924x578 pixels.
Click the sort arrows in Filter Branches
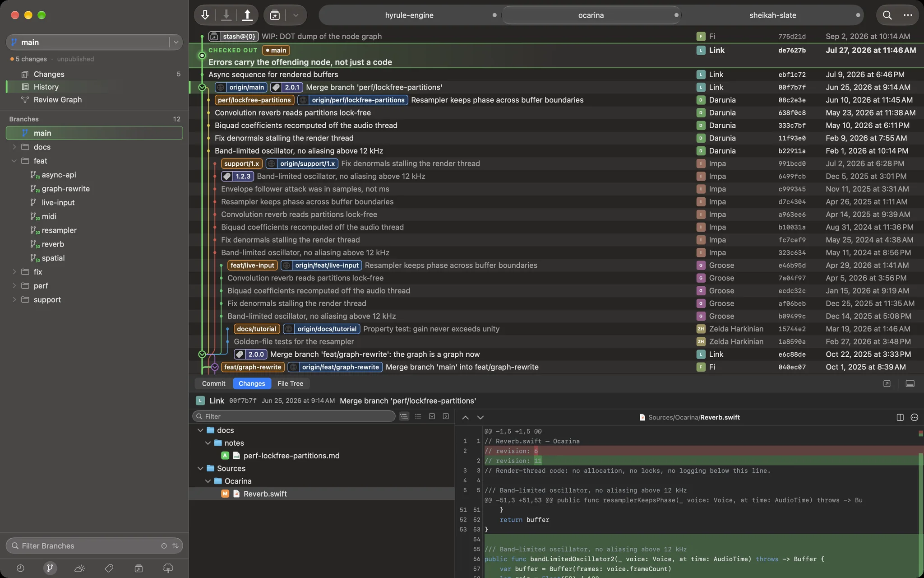point(176,545)
